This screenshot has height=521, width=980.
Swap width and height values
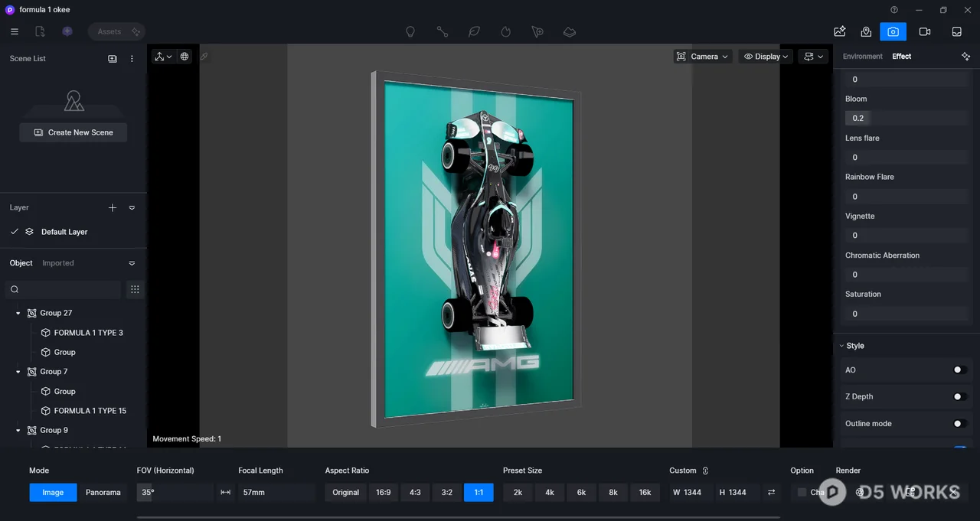point(772,493)
